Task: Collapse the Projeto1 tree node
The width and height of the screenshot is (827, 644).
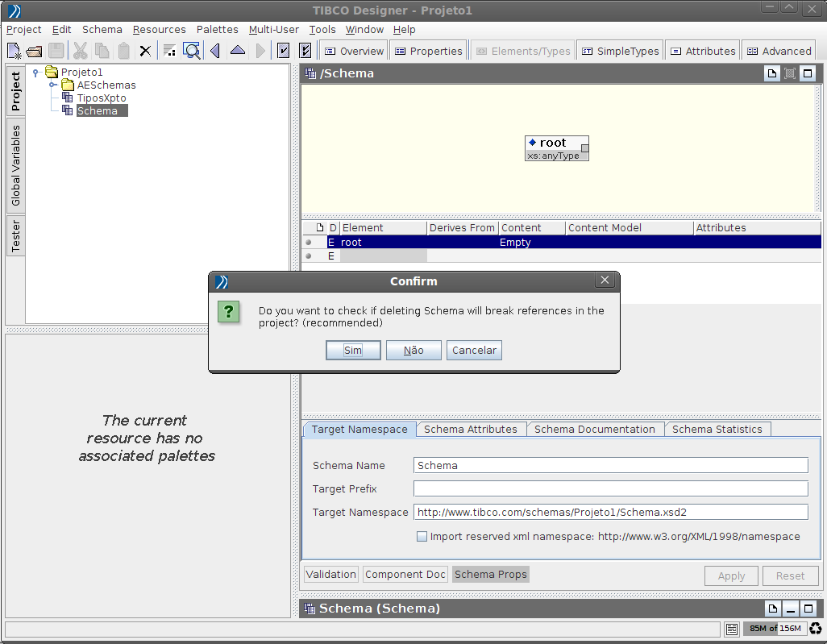Action: click(x=36, y=73)
